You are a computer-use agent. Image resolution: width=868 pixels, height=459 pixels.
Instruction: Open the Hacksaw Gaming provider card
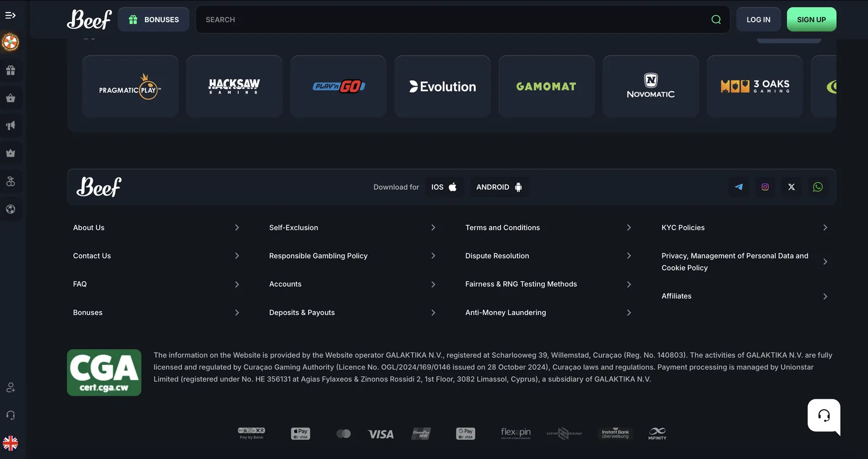coord(234,87)
